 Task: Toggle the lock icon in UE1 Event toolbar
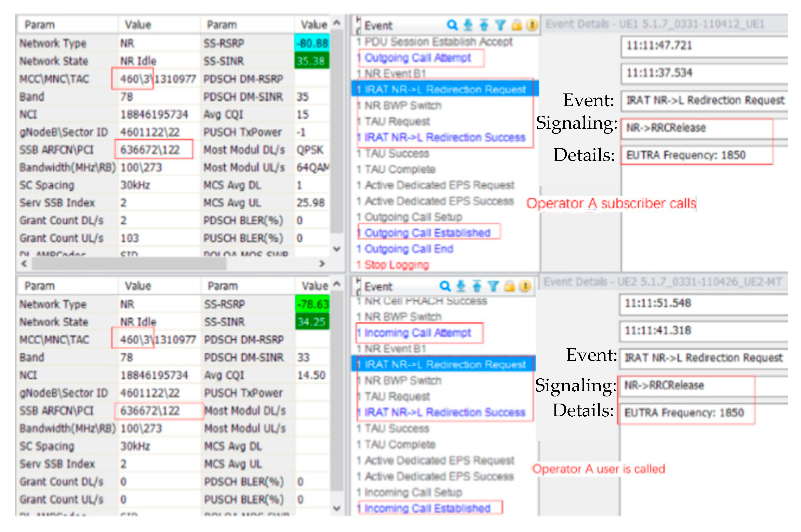click(x=516, y=25)
